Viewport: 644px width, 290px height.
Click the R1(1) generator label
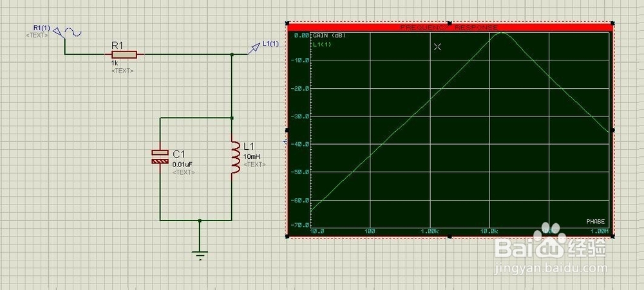pos(41,28)
